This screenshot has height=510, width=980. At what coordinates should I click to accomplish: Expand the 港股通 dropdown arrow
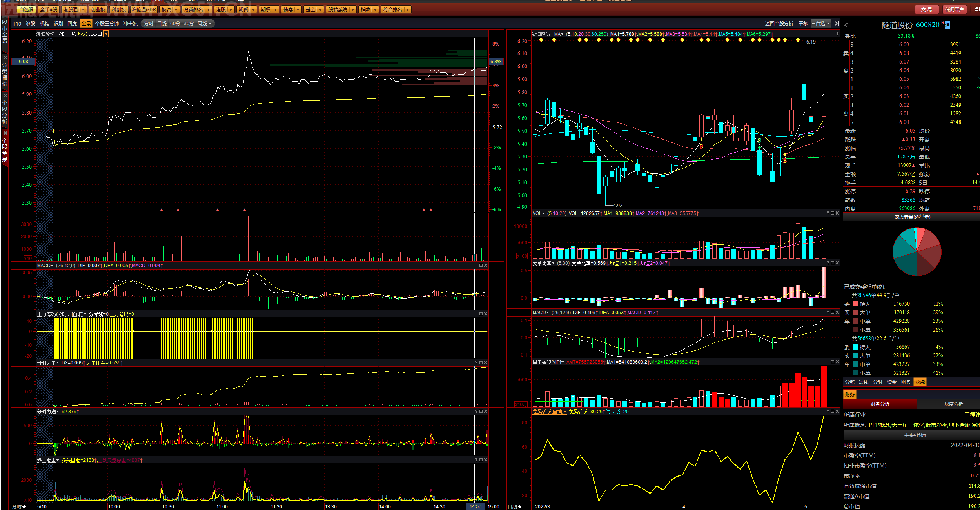pyautogui.click(x=83, y=9)
